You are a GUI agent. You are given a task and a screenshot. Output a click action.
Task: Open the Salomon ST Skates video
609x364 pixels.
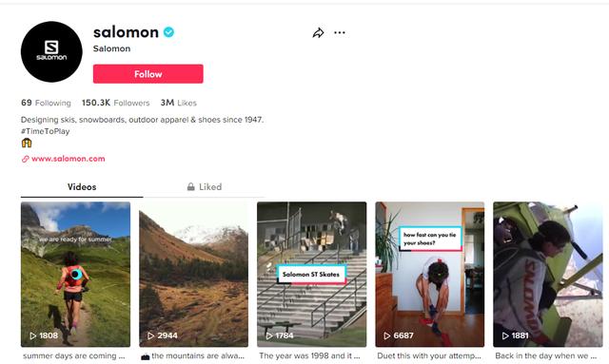311,275
